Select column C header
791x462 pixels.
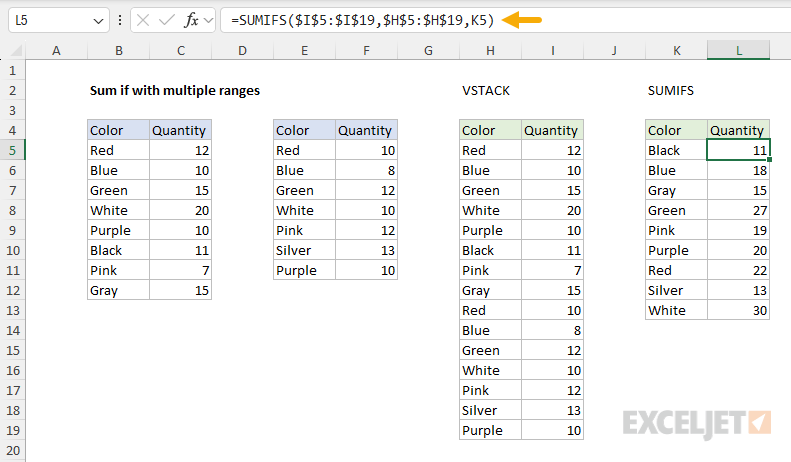(x=181, y=50)
